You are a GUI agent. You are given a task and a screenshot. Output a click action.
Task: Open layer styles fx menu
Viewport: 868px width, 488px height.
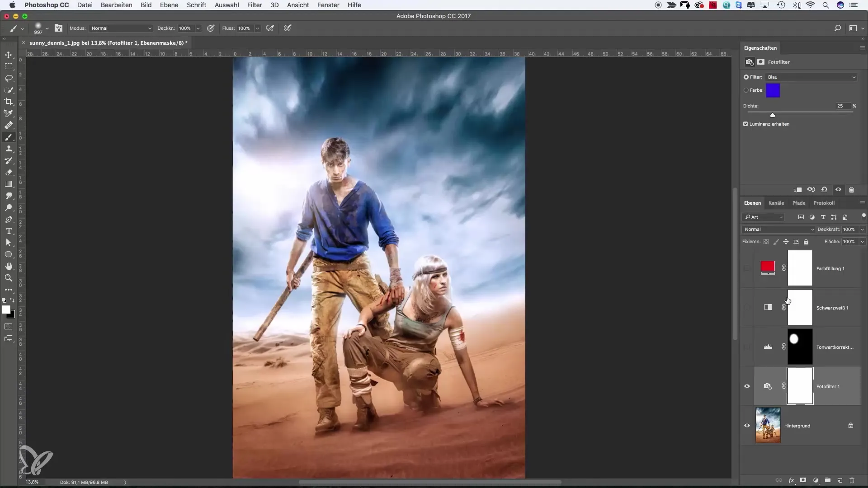point(791,480)
